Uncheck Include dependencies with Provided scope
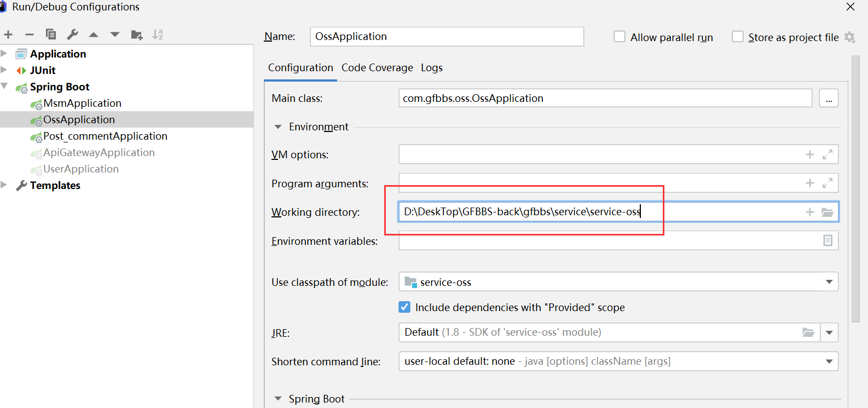Image resolution: width=868 pixels, height=408 pixels. click(404, 307)
